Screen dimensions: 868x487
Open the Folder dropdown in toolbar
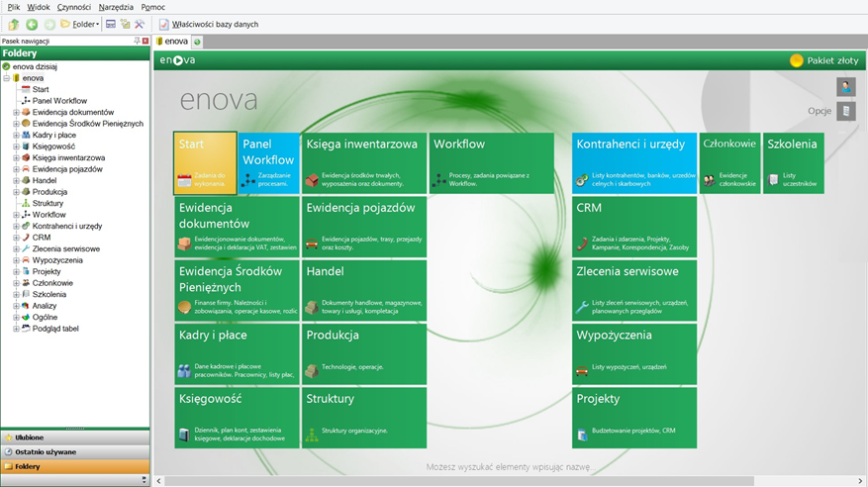(x=80, y=25)
